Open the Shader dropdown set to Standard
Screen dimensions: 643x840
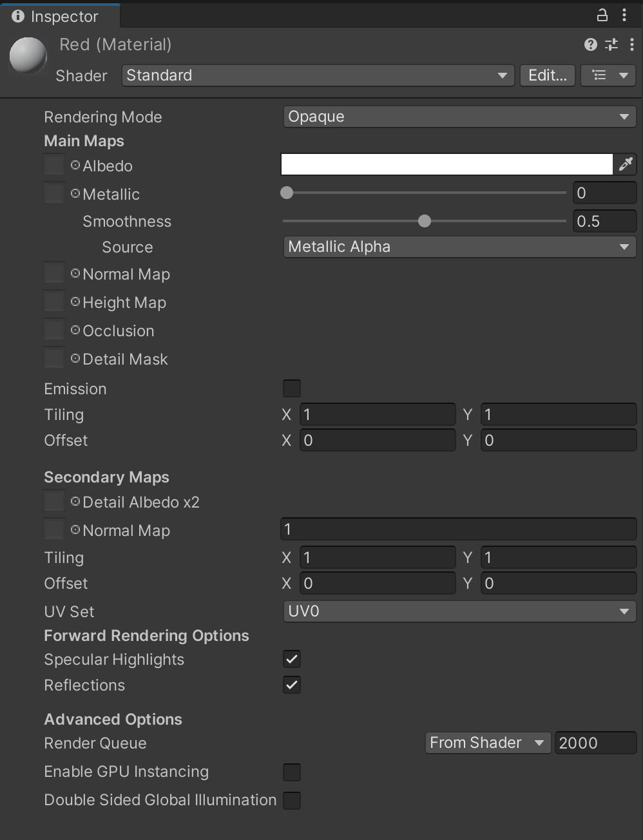click(318, 75)
